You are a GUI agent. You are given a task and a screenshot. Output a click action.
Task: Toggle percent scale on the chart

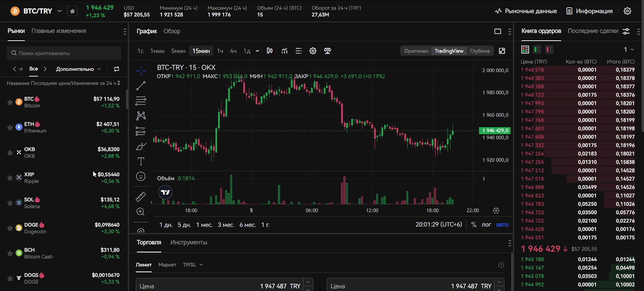tap(474, 224)
